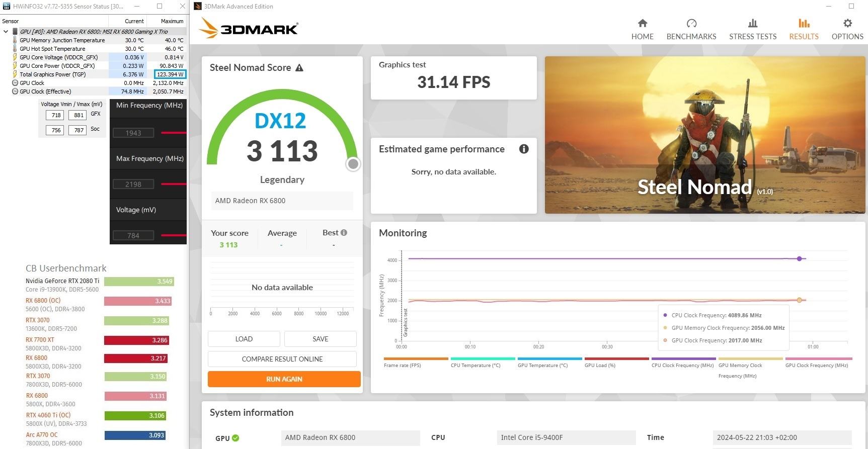
Task: Click the Min Frequency red slider
Action: tap(174, 133)
